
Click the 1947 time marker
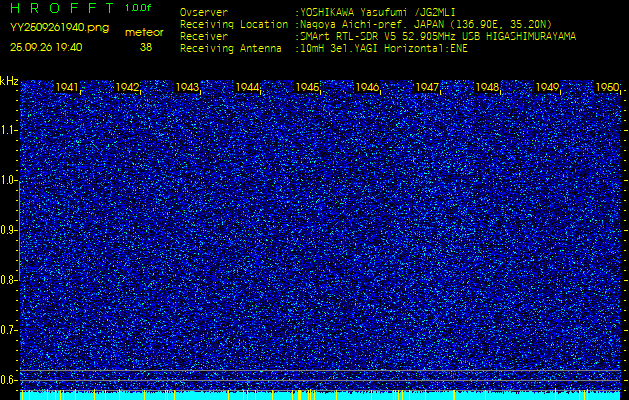coord(427,87)
